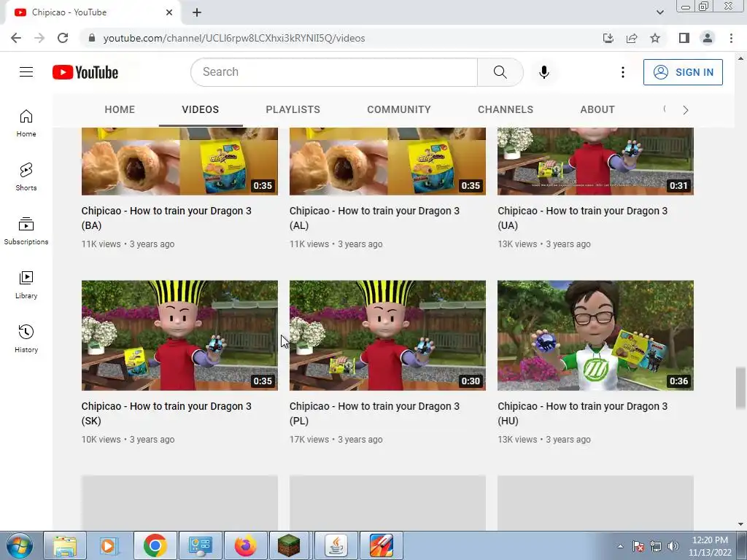Bookmark this page with star icon

click(x=655, y=38)
